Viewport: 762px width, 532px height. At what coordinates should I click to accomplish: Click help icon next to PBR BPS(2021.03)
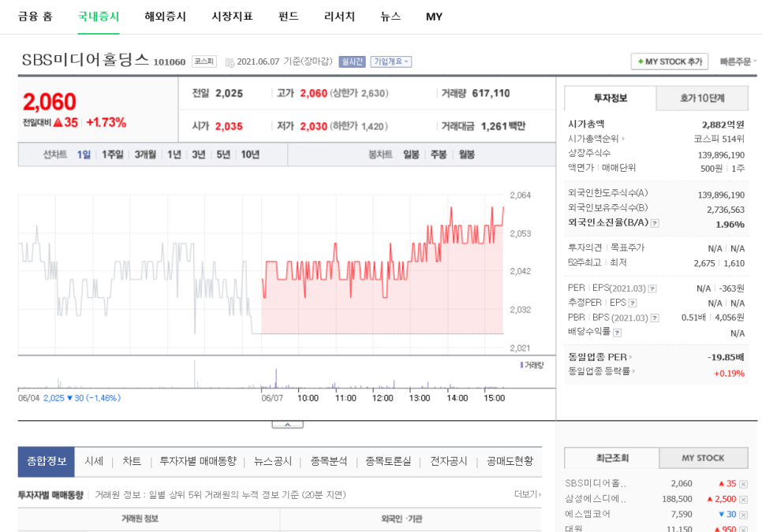(x=655, y=318)
